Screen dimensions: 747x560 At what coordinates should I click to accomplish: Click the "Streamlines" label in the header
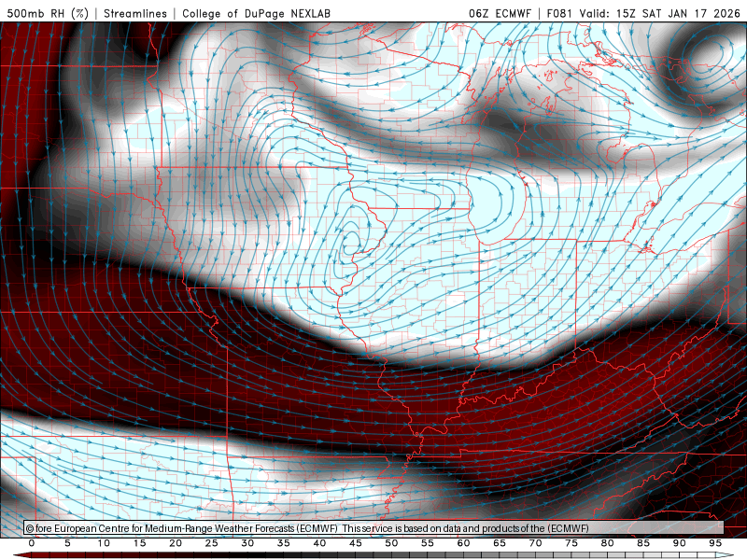[x=135, y=13]
